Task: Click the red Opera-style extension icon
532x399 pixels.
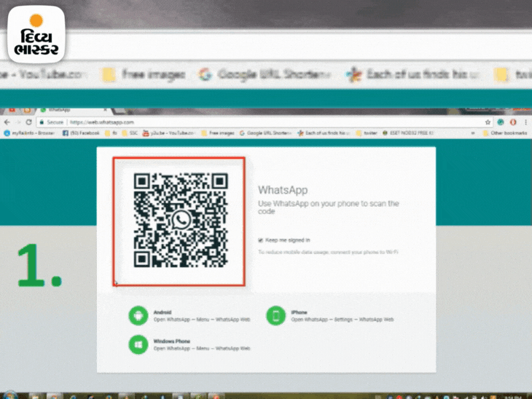Action: [513, 122]
